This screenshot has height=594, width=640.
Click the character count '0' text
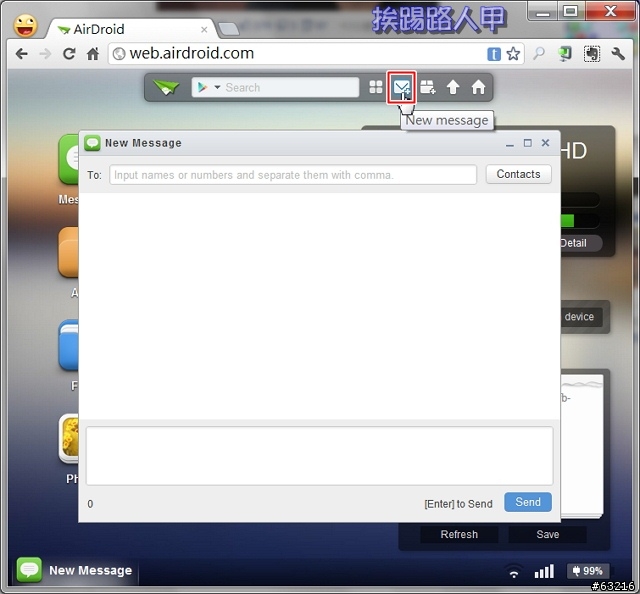(x=90, y=504)
